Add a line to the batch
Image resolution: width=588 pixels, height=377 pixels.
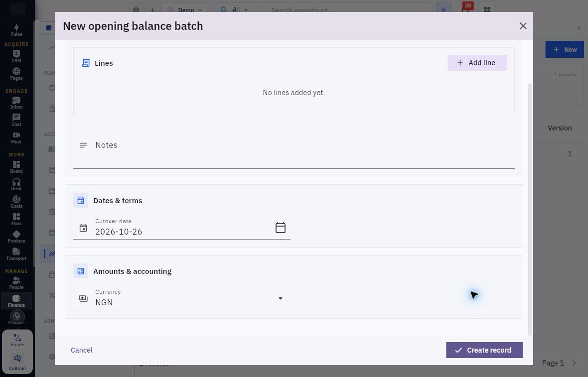(477, 63)
